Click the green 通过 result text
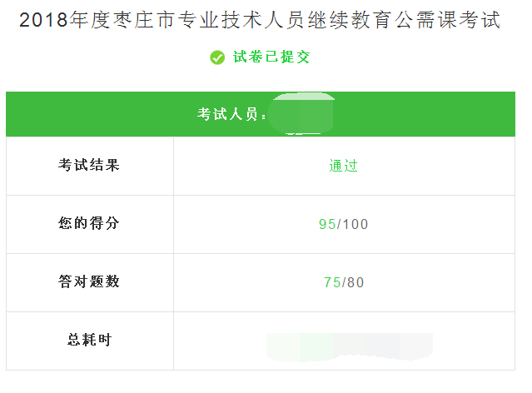The width and height of the screenshot is (532, 393). coord(343,166)
